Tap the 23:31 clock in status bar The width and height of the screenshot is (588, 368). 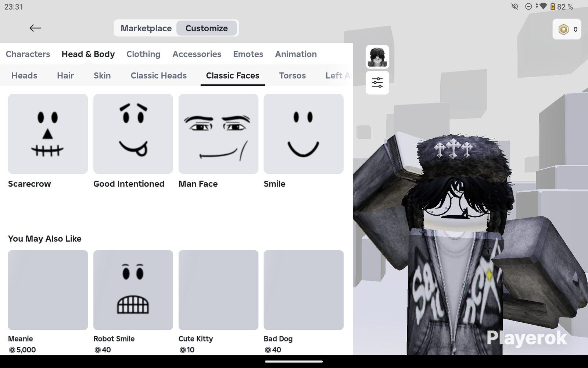click(14, 7)
